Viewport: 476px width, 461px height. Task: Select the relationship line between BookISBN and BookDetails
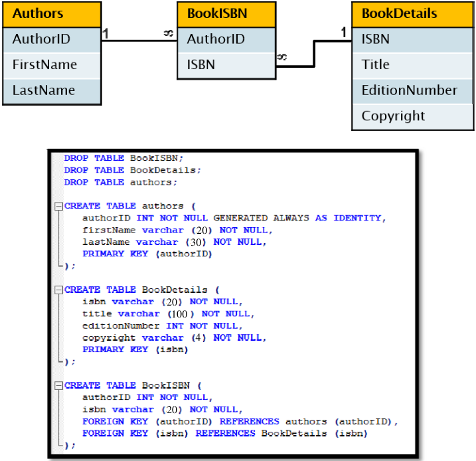click(x=314, y=53)
